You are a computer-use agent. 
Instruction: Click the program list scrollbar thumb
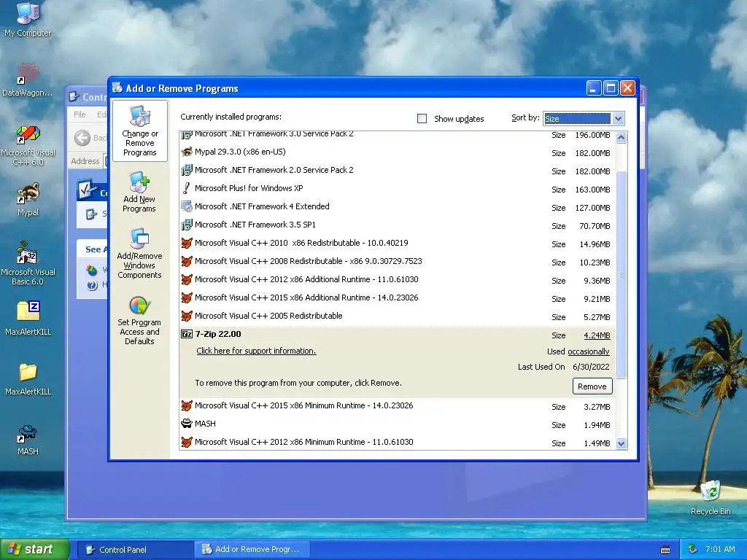coord(622,275)
